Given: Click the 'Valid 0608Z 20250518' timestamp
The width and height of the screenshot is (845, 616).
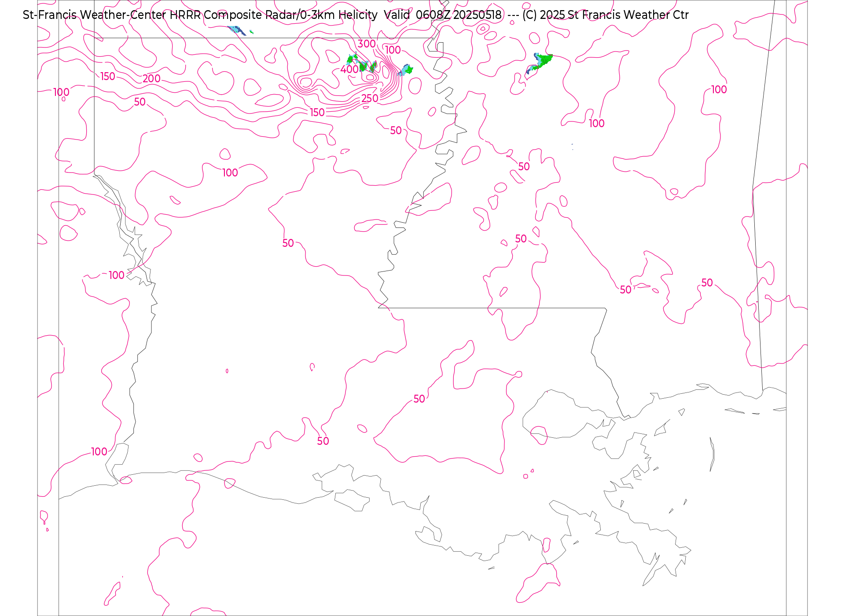Looking at the screenshot, I should tap(443, 15).
